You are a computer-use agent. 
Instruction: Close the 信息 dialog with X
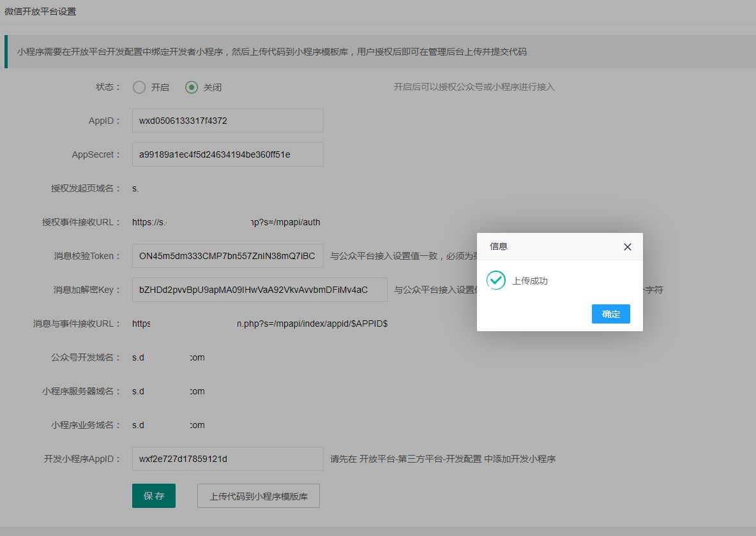tap(627, 247)
